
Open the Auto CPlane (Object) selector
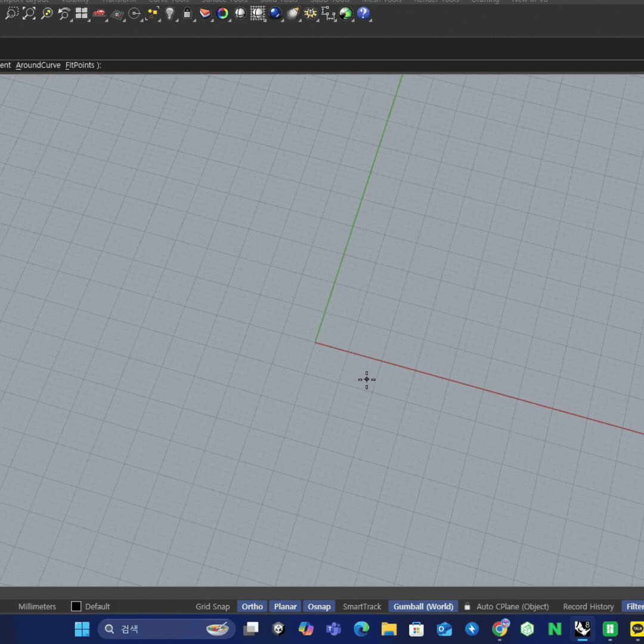tap(512, 606)
